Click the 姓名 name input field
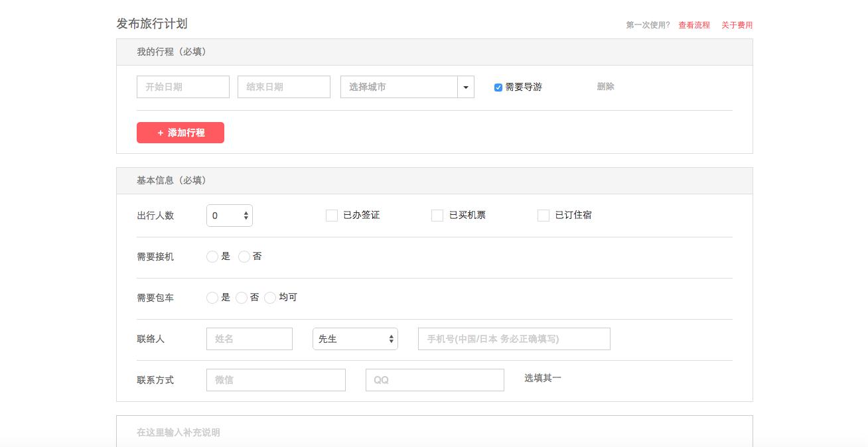Image resolution: width=868 pixels, height=447 pixels. coord(250,339)
